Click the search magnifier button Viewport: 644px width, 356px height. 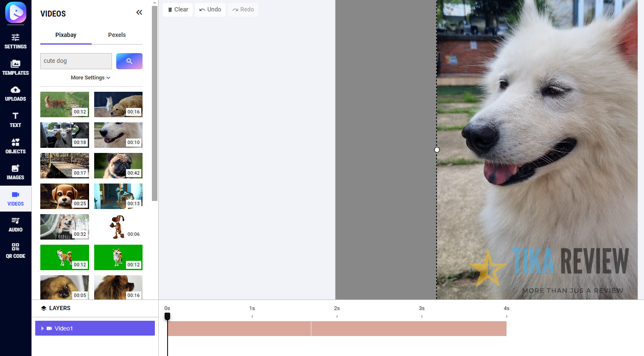(x=129, y=61)
